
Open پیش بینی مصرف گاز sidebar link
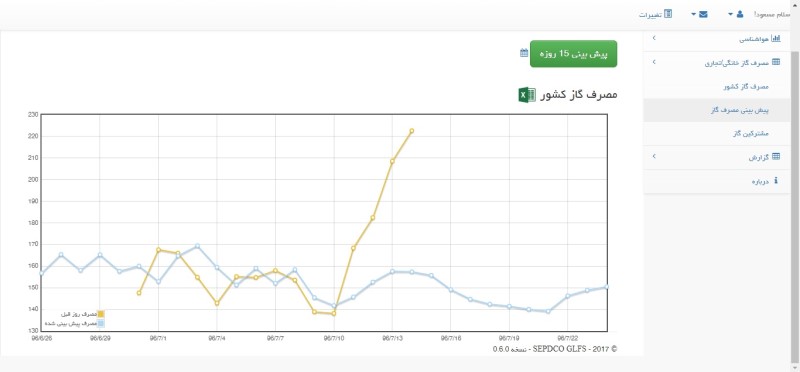[740, 110]
